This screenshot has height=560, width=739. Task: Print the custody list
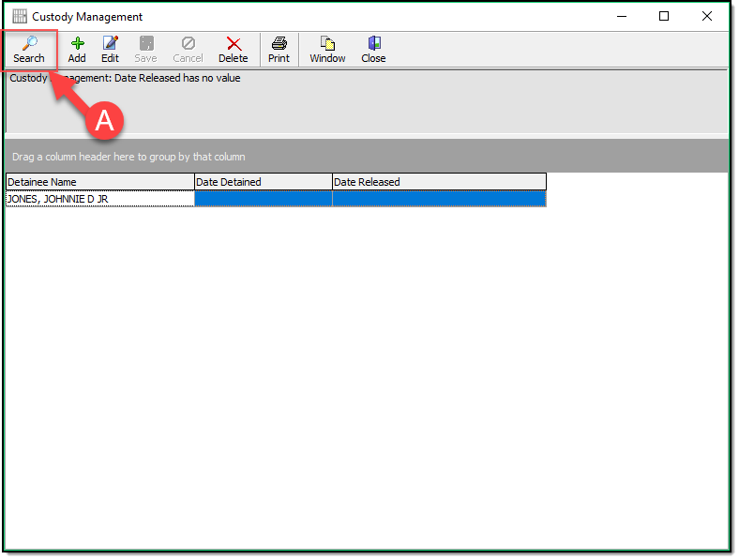[279, 43]
